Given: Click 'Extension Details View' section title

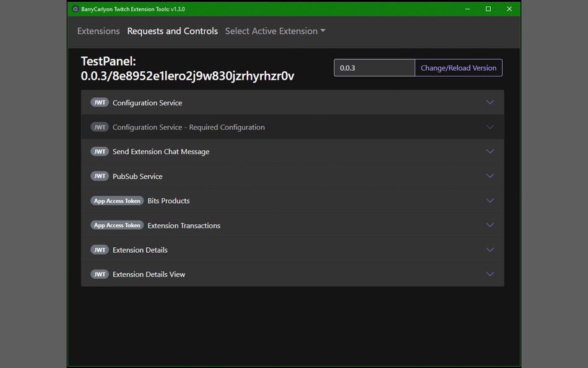Looking at the screenshot, I should (x=149, y=274).
